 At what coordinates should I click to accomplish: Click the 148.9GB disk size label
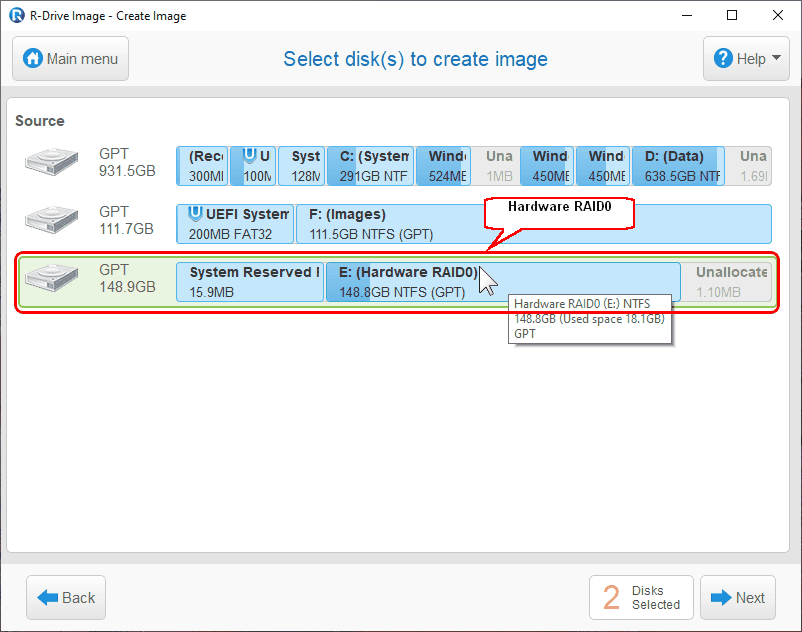coord(127,286)
